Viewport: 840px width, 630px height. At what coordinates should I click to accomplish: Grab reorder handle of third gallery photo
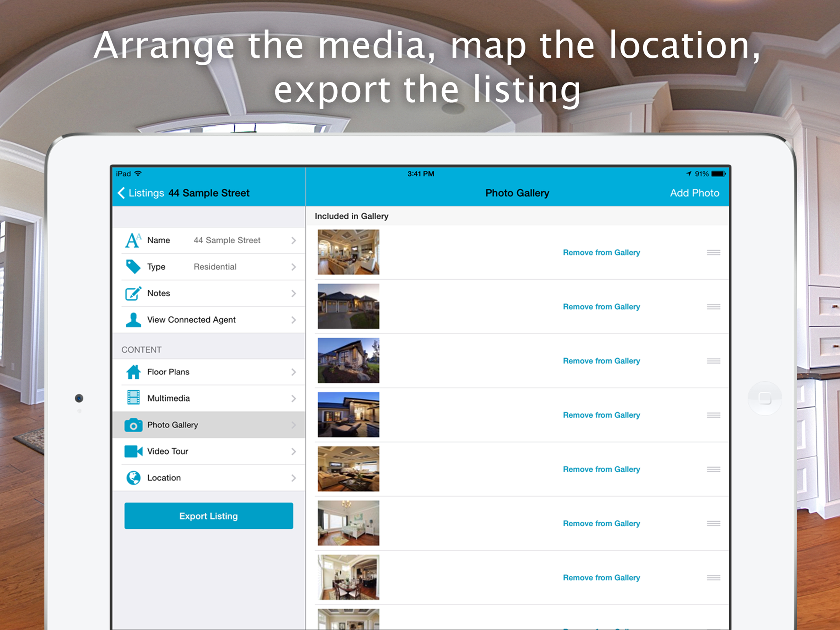(x=714, y=361)
